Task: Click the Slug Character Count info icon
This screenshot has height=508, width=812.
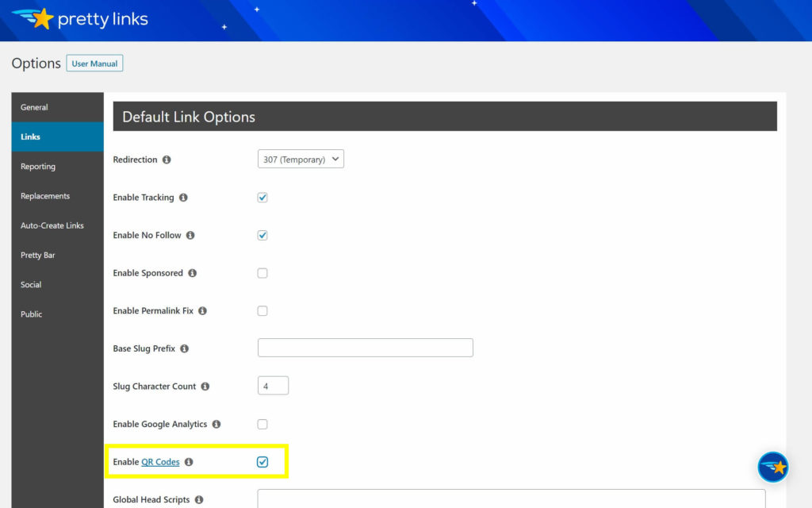Action: pyautogui.click(x=205, y=386)
